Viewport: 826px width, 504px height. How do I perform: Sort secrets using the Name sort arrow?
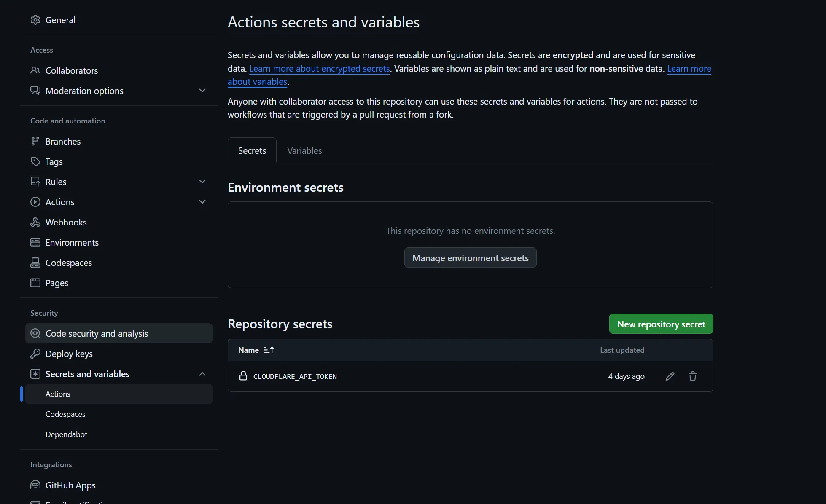pyautogui.click(x=269, y=350)
